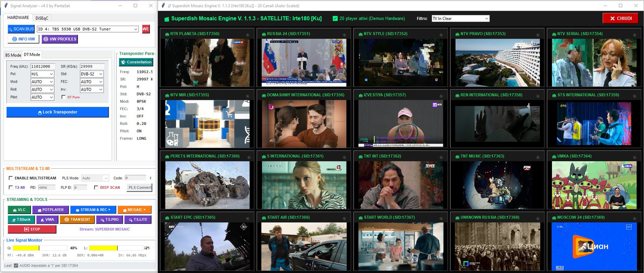Launch stream in VLC button
This screenshot has height=273, width=644.
tap(19, 210)
